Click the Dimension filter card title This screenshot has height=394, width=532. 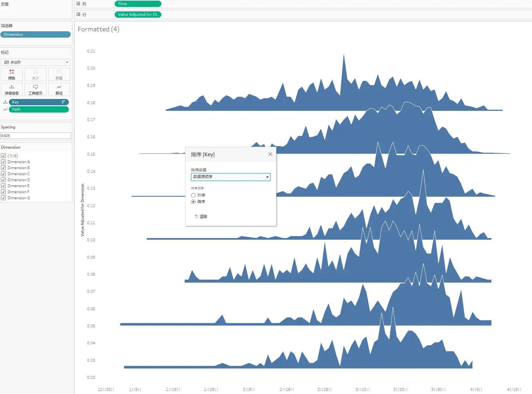11,147
